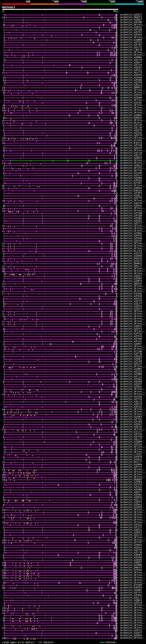Select hit UniRef100_A2DND8

point(131,40)
